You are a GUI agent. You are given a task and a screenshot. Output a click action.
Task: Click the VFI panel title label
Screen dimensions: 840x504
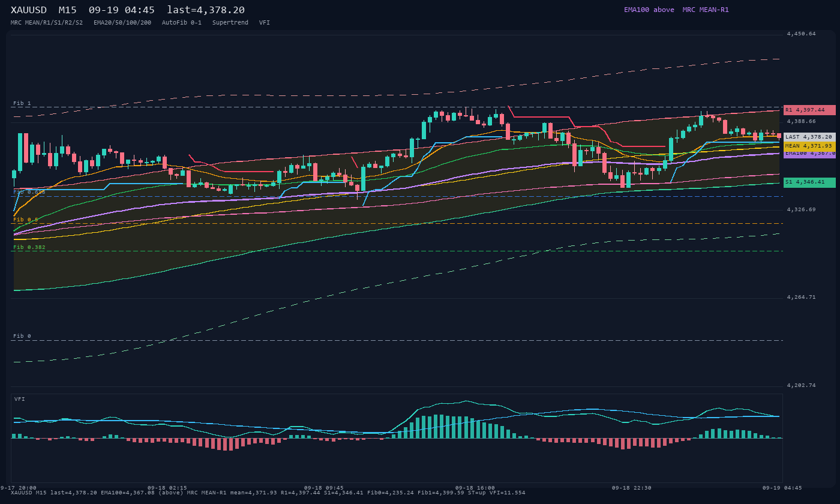20,399
